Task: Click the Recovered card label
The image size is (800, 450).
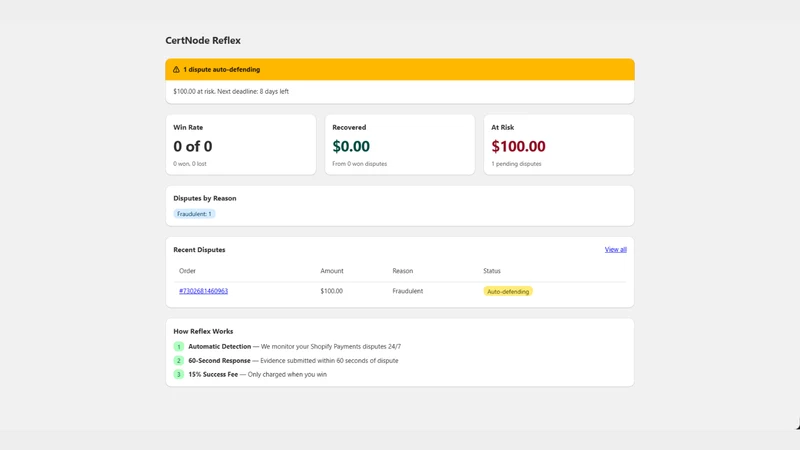Action: (349, 128)
